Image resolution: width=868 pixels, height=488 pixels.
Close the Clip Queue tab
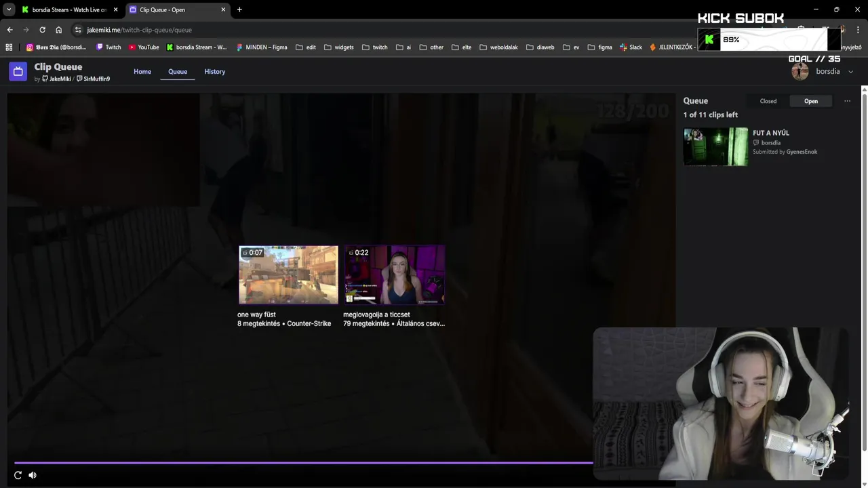pyautogui.click(x=223, y=9)
